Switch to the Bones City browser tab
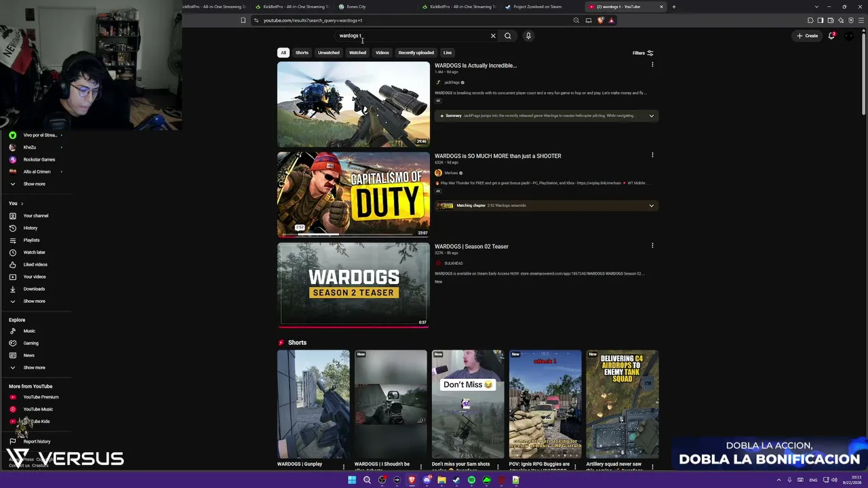Screen dimensions: 868x488 357,7
